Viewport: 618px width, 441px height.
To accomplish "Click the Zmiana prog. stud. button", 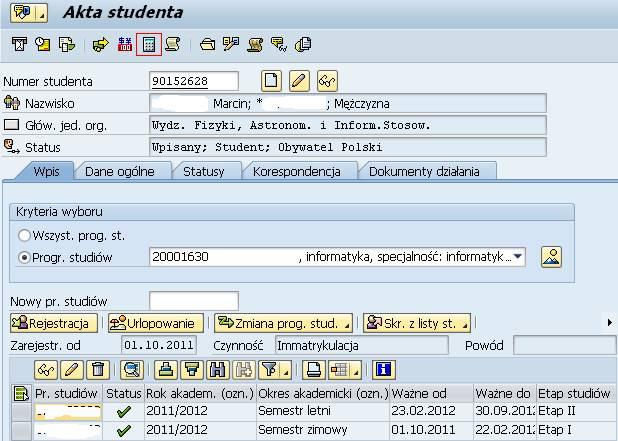I will click(x=283, y=323).
